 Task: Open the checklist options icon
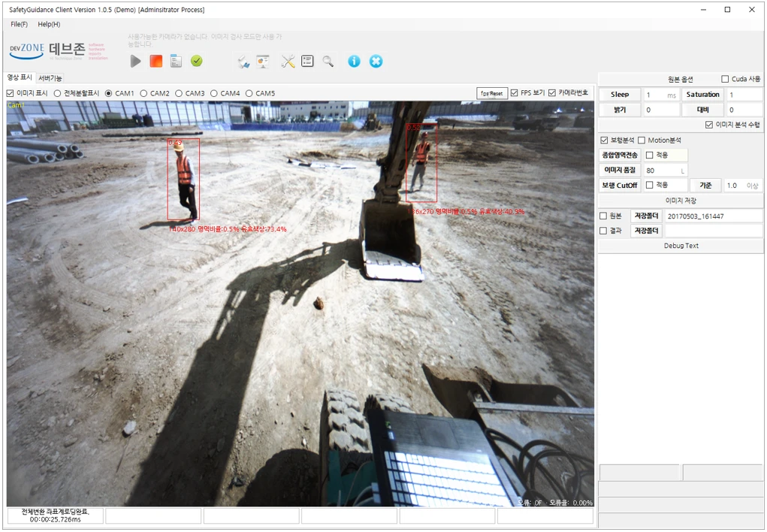pyautogui.click(x=307, y=61)
